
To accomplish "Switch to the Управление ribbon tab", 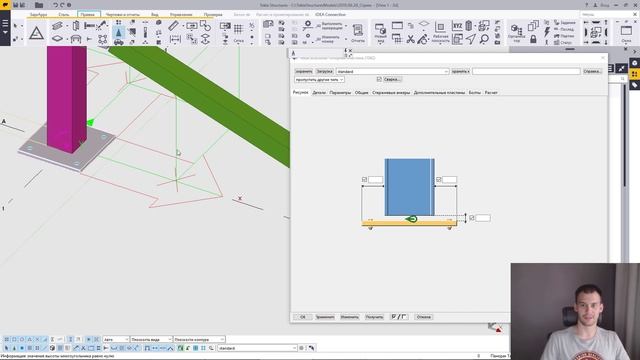I will 181,14.
